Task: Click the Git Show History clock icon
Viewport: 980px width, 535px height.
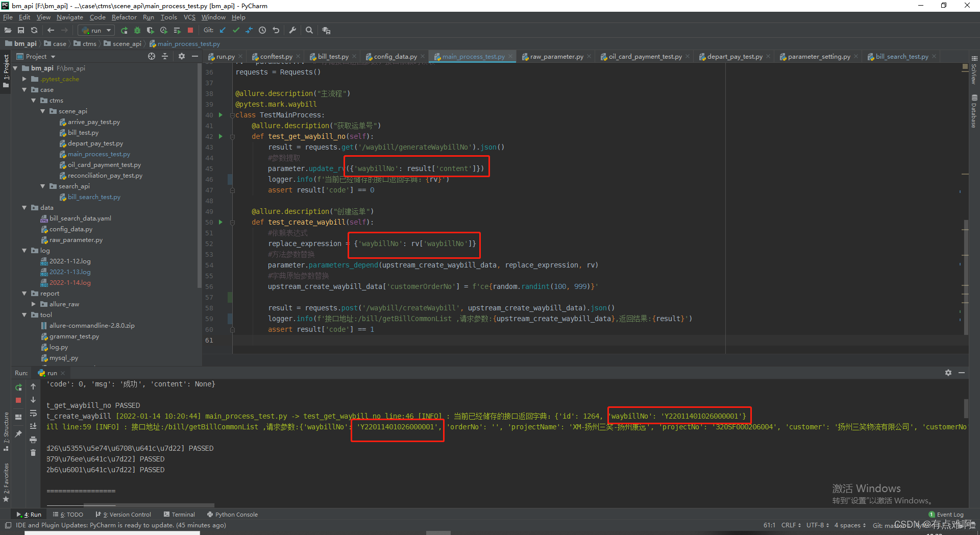Action: click(262, 31)
